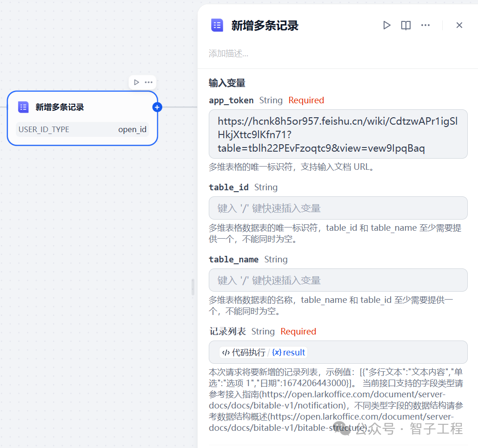Screen dimensions: 478x448
Task: Click the 输入变量 section heading
Action: [227, 83]
